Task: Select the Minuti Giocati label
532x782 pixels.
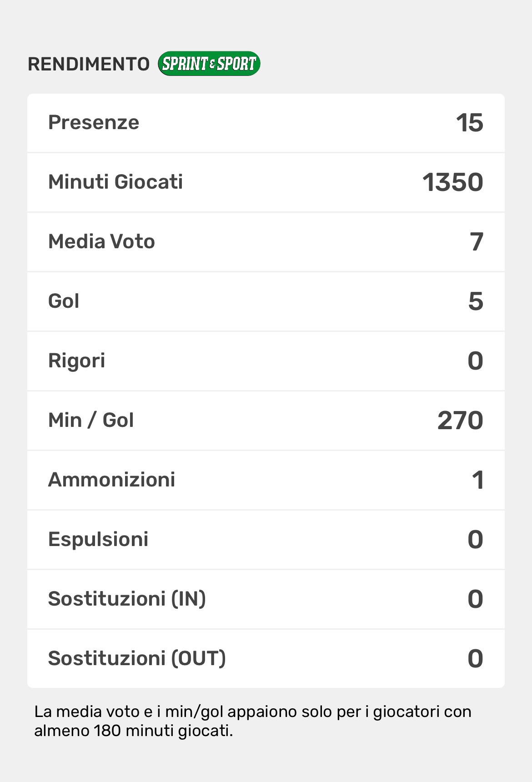Action: (x=115, y=182)
